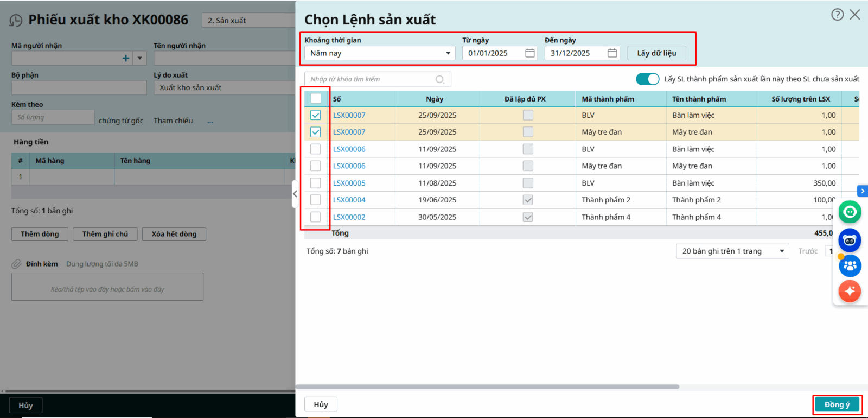Open the blue robot assistant icon
Image resolution: width=868 pixels, height=418 pixels.
click(850, 240)
